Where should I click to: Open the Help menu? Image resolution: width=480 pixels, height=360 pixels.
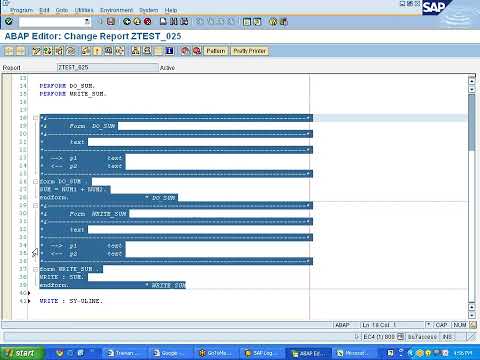point(171,10)
